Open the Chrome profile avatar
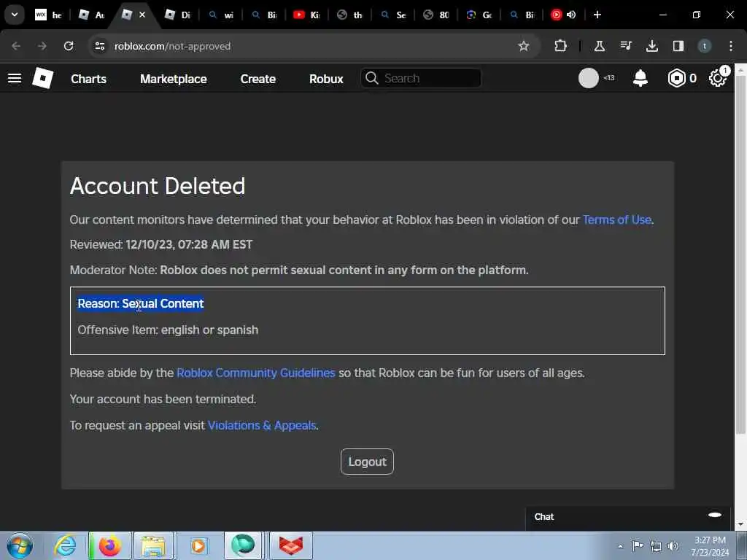This screenshot has width=747, height=560. click(704, 46)
